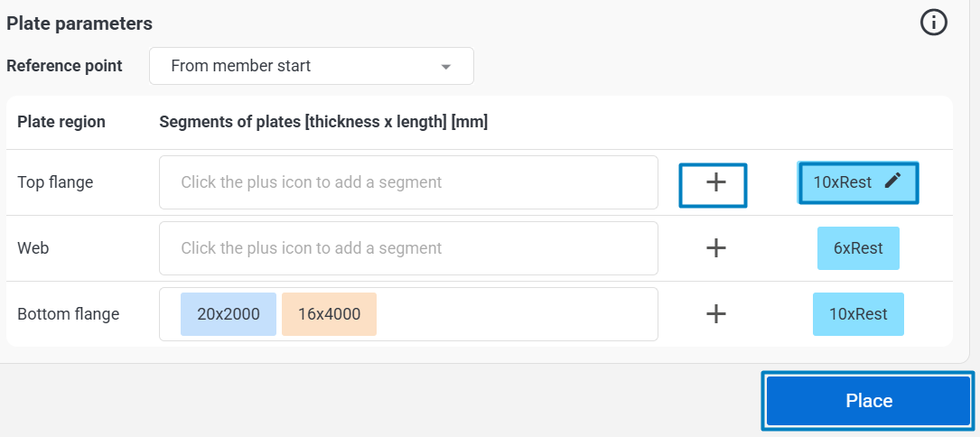This screenshot has width=980, height=437.
Task: Click the Top flange 10xRest chip
Action: click(842, 182)
